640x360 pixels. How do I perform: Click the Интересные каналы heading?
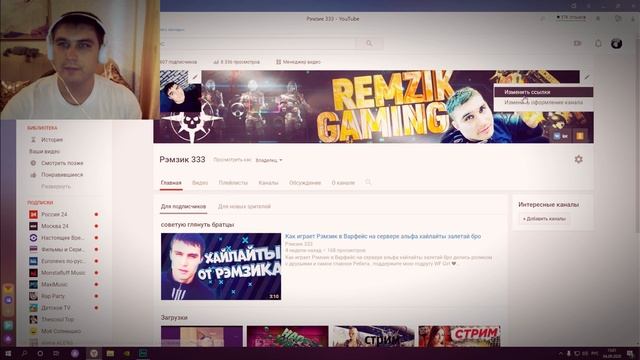pyautogui.click(x=549, y=204)
